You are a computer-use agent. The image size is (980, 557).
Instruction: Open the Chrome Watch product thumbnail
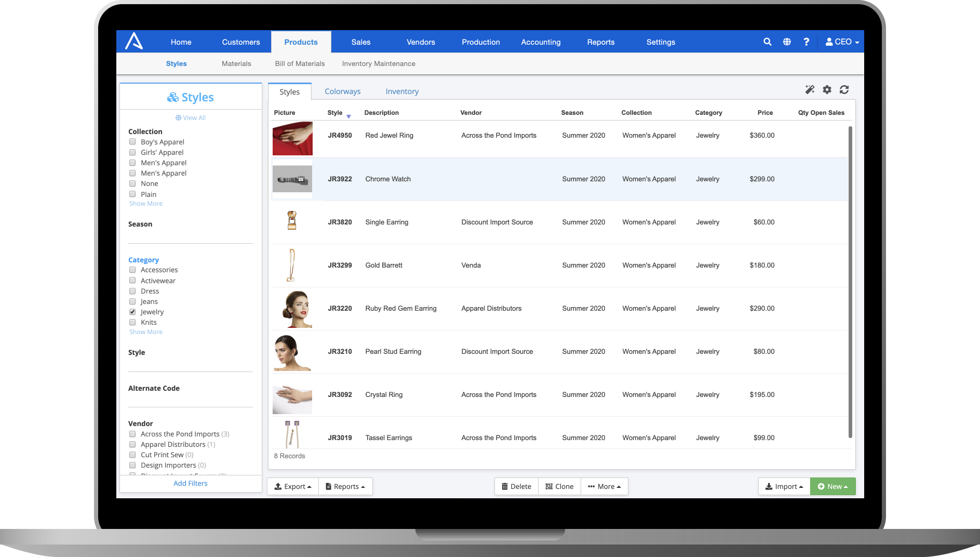292,179
